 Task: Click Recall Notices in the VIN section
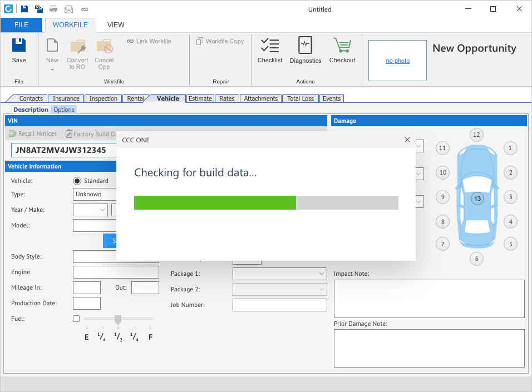tap(33, 133)
